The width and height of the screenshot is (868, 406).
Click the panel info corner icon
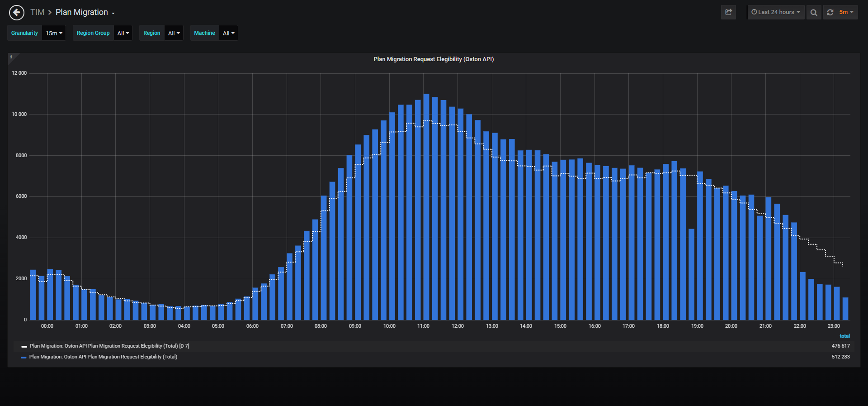pyautogui.click(x=11, y=57)
